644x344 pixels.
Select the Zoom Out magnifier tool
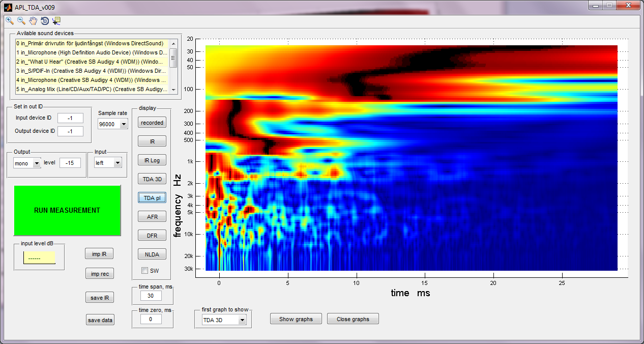coord(21,21)
